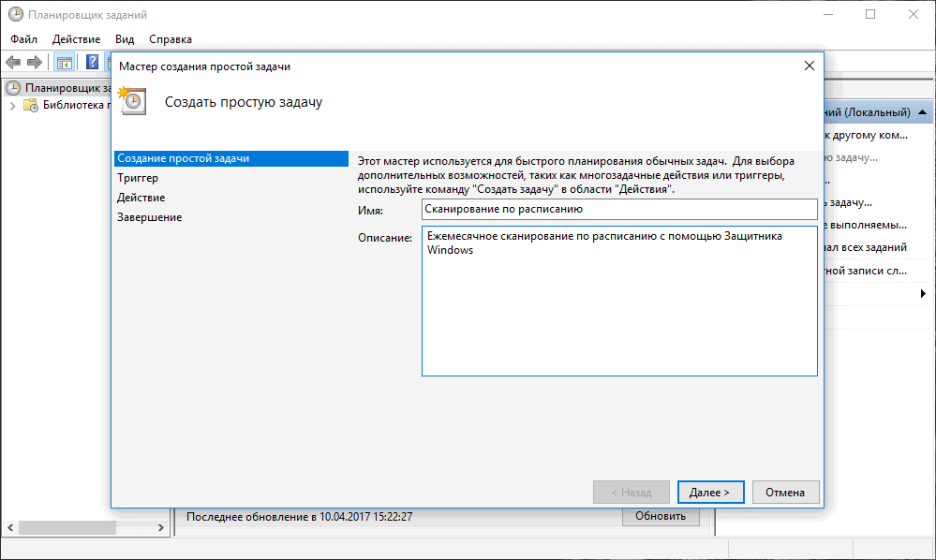Click the 'Последнее обновление' status text
This screenshot has width=936, height=560.
pyautogui.click(x=299, y=517)
